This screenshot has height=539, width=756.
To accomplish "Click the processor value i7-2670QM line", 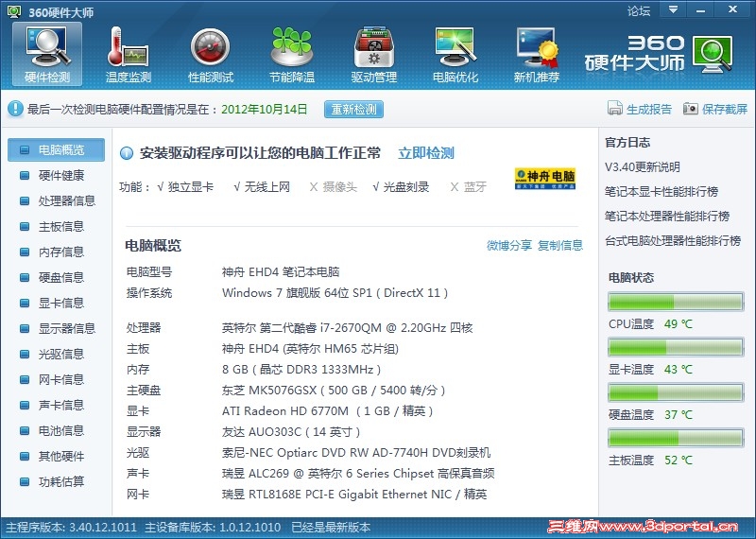I will pyautogui.click(x=347, y=328).
